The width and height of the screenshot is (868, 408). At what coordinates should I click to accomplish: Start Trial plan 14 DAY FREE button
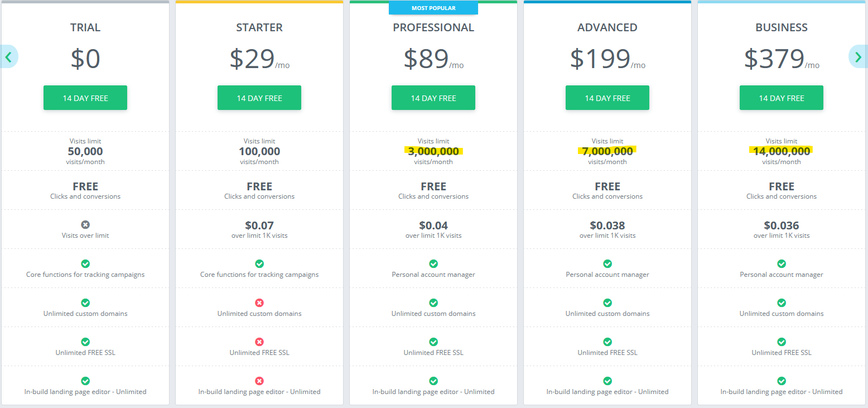pyautogui.click(x=85, y=98)
